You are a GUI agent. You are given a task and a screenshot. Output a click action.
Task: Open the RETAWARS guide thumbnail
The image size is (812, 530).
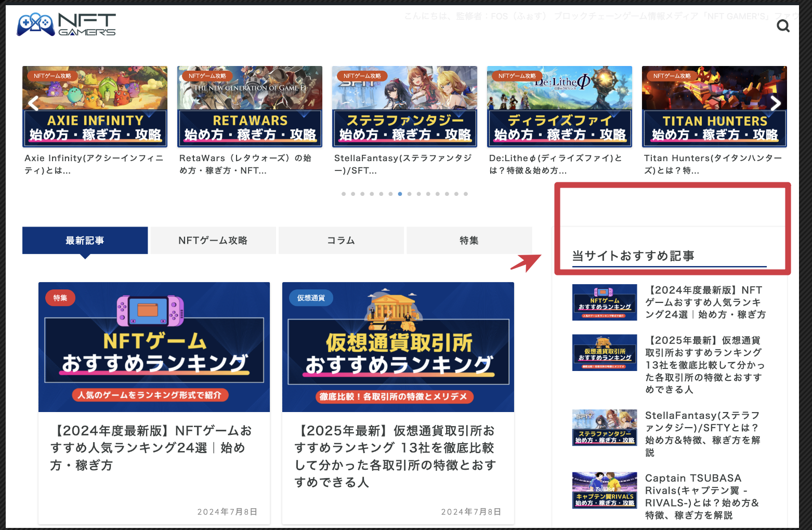coord(250,107)
